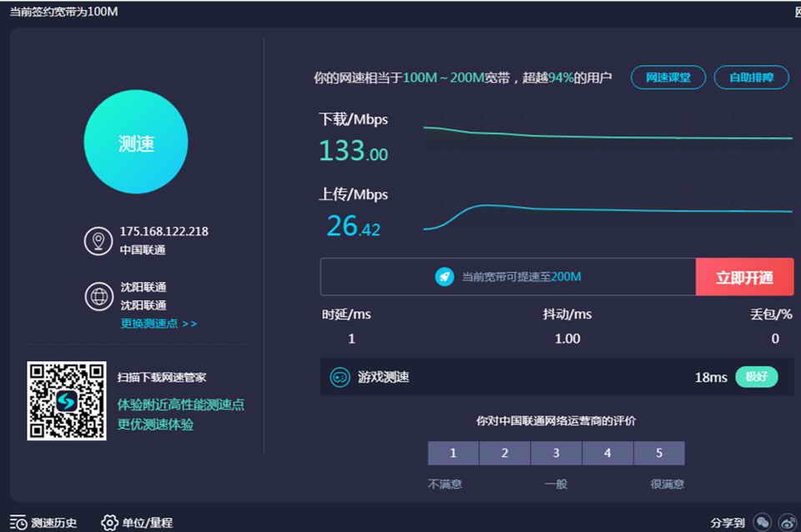Click the red 立即开通 button

pos(744,277)
